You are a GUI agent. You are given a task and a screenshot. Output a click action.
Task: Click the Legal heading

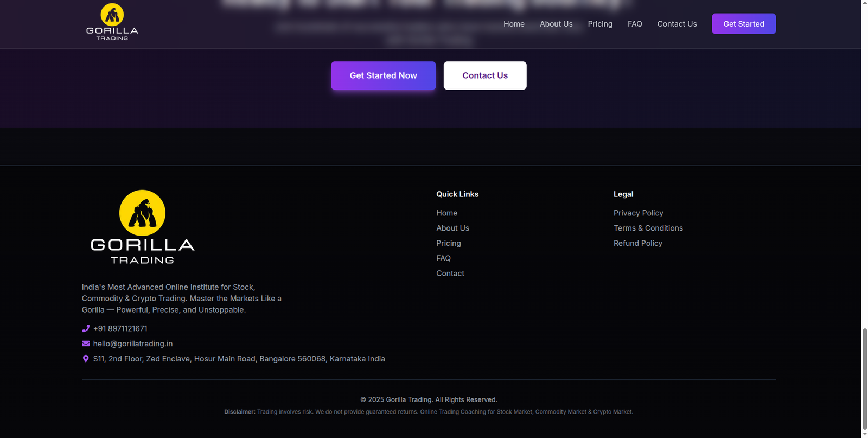[623, 194]
